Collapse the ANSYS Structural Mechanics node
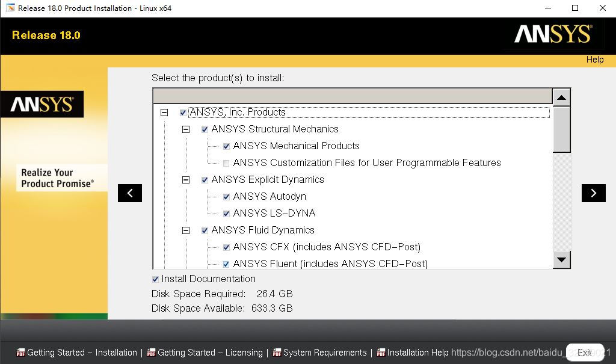 [186, 129]
